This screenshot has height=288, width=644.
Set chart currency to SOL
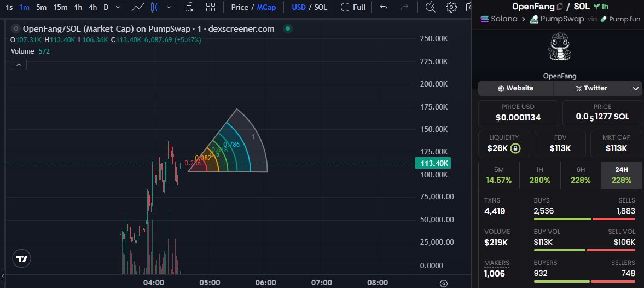(321, 7)
